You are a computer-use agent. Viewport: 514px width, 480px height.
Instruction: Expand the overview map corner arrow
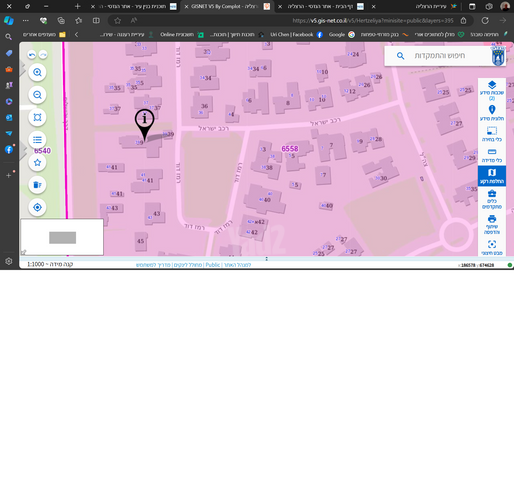coord(23,252)
